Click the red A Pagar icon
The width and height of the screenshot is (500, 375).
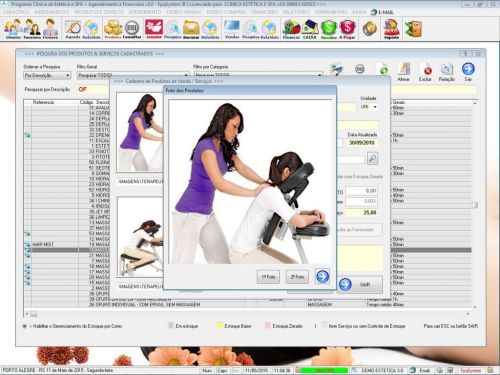coord(347,29)
